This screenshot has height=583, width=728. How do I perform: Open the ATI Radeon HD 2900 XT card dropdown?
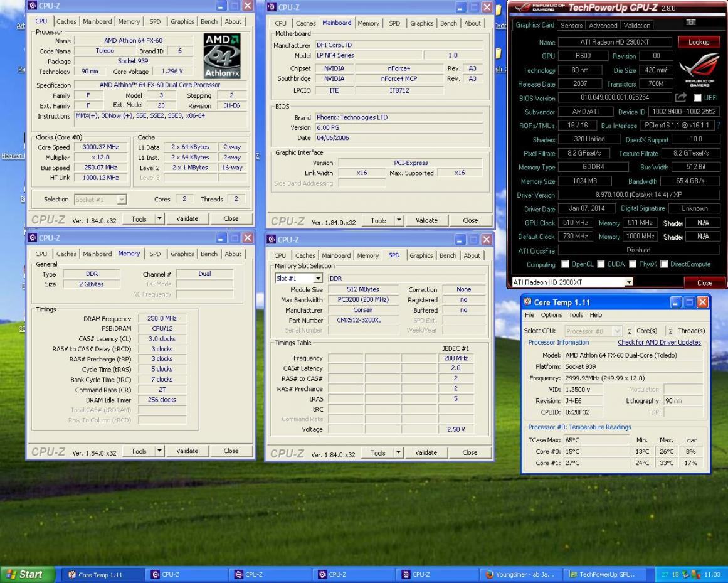[x=572, y=282]
